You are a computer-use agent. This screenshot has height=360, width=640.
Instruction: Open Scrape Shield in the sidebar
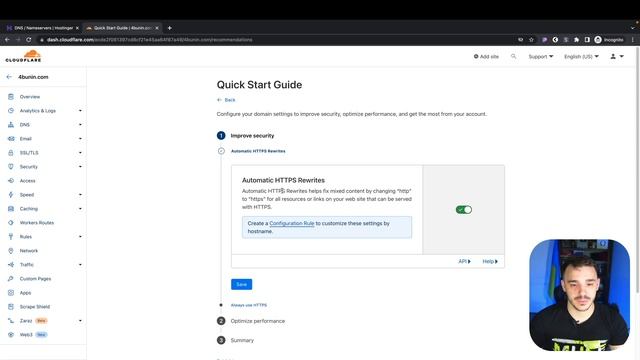point(35,307)
